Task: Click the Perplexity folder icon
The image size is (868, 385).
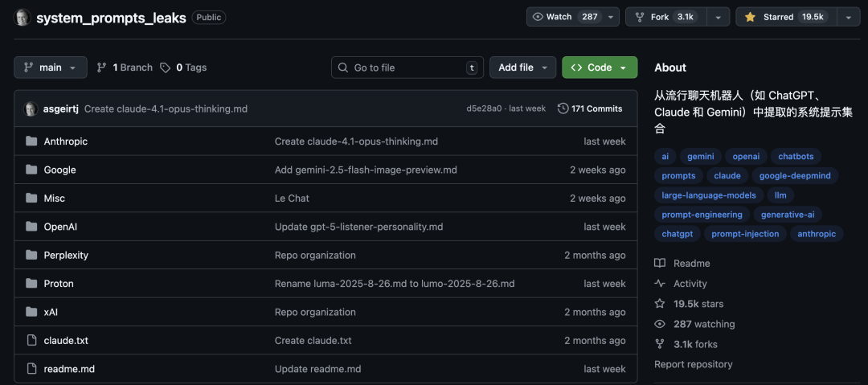Action: point(31,255)
